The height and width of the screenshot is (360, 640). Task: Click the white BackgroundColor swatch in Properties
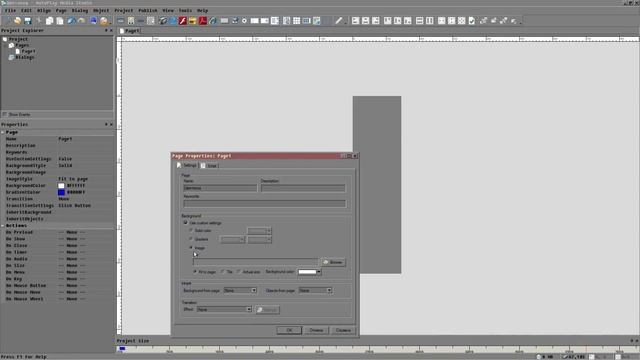pyautogui.click(x=61, y=186)
